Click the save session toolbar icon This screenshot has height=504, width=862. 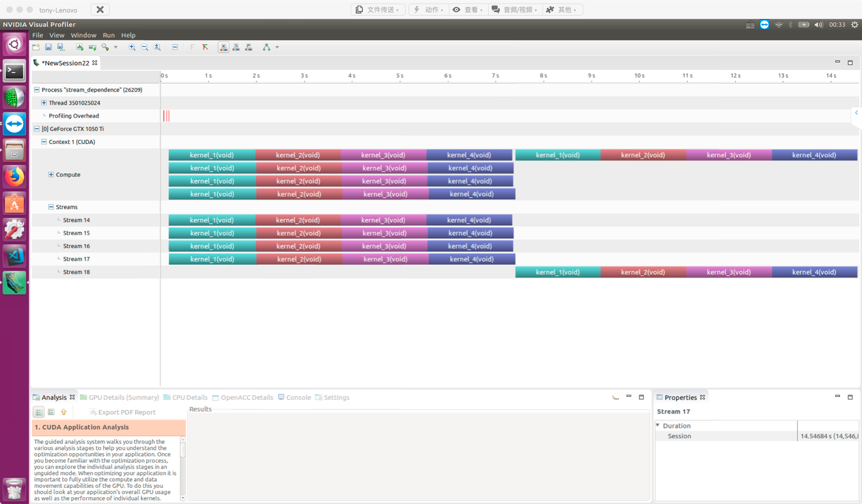click(48, 47)
